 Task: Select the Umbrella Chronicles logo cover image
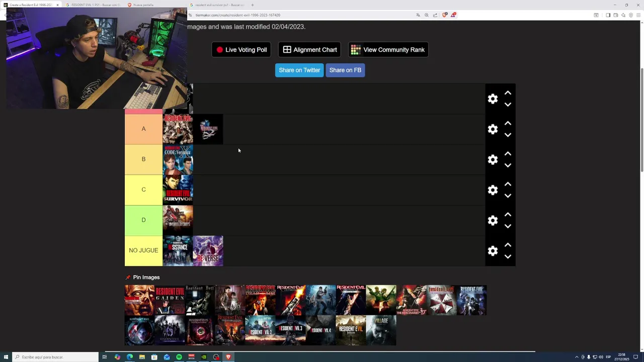442,300
